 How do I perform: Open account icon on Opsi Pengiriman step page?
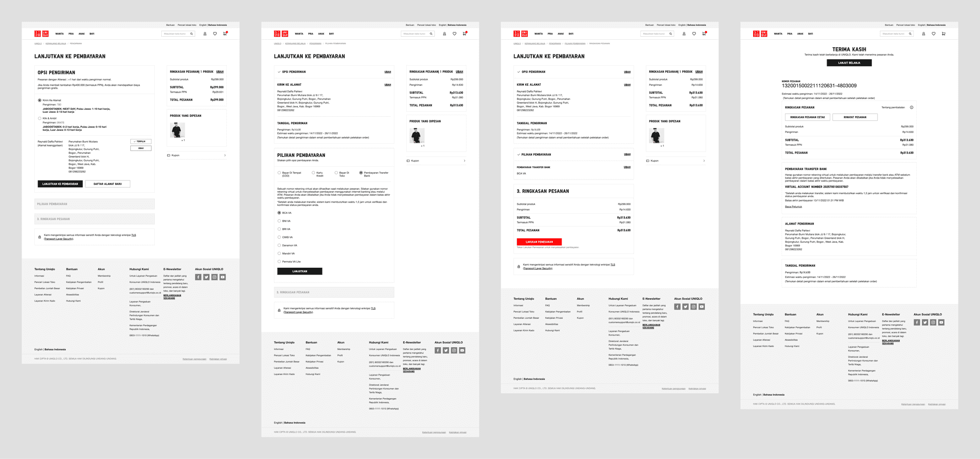tap(205, 34)
